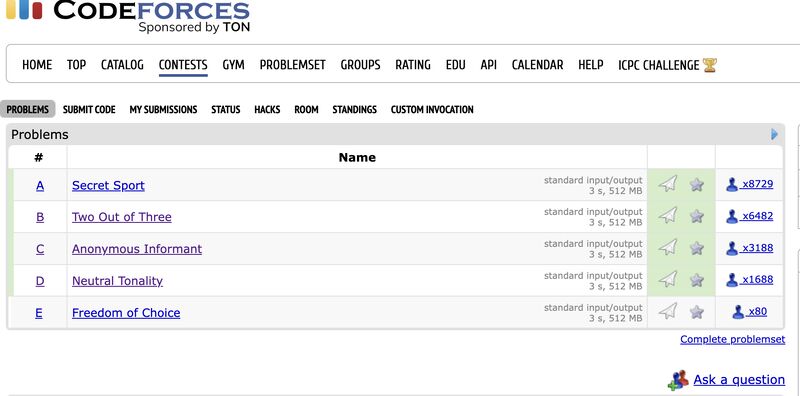Viewport: 800px width, 396px height.
Task: Open solved-by user icon for problem A
Action: tap(732, 184)
